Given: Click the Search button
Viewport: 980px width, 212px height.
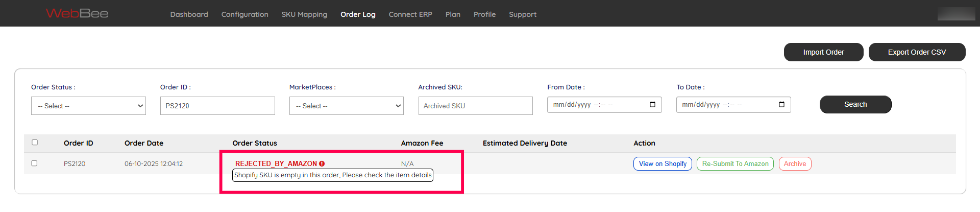Looking at the screenshot, I should point(855,104).
